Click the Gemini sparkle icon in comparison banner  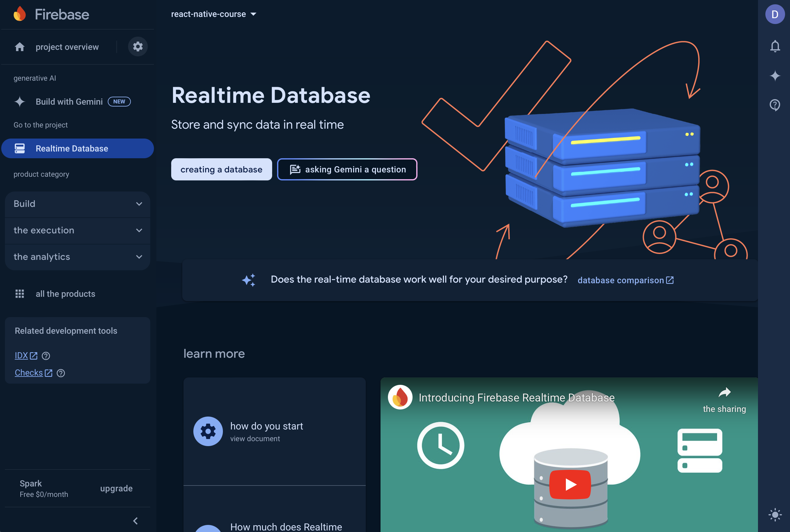point(249,280)
